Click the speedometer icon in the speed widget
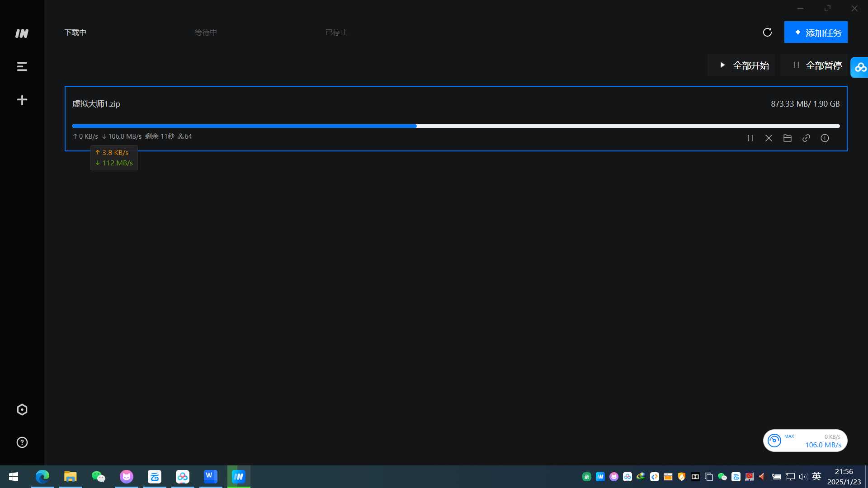 [x=774, y=441]
